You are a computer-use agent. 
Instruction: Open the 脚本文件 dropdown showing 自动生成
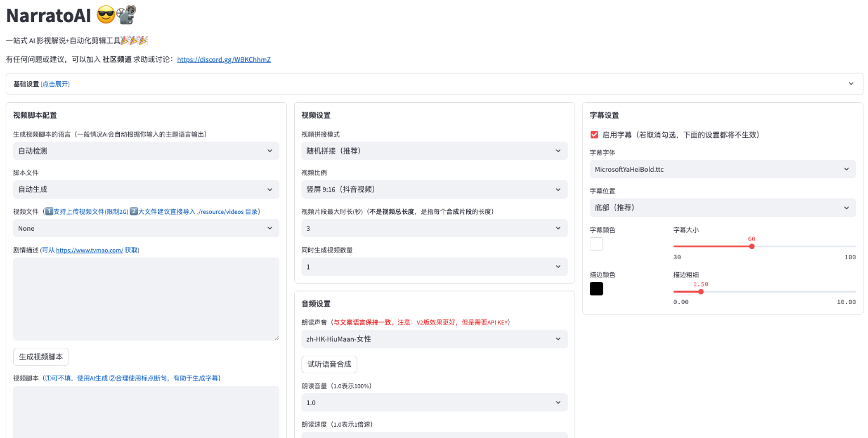[146, 189]
